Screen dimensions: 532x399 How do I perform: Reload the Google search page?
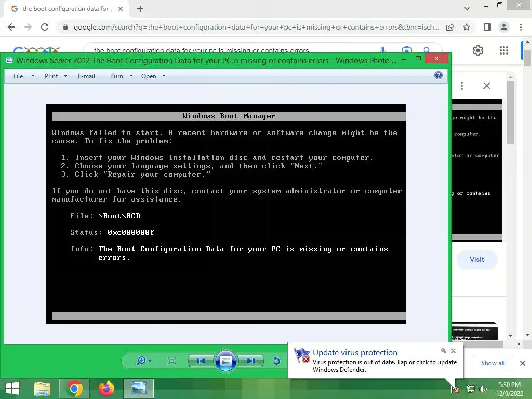coord(45,27)
